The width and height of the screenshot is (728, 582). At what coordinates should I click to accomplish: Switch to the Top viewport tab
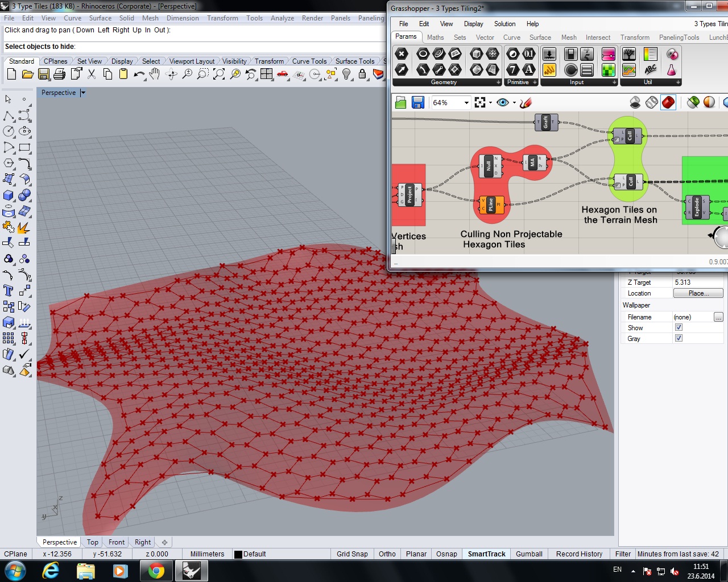93,542
